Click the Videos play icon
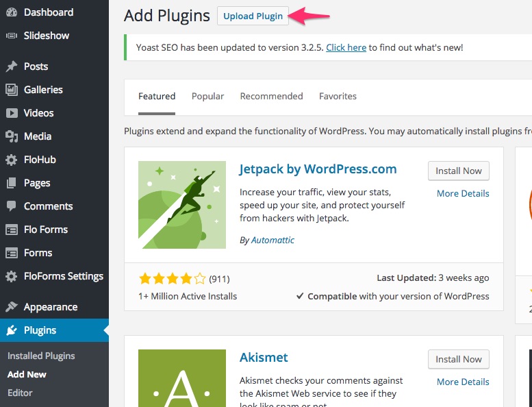The image size is (532, 407). point(12,113)
